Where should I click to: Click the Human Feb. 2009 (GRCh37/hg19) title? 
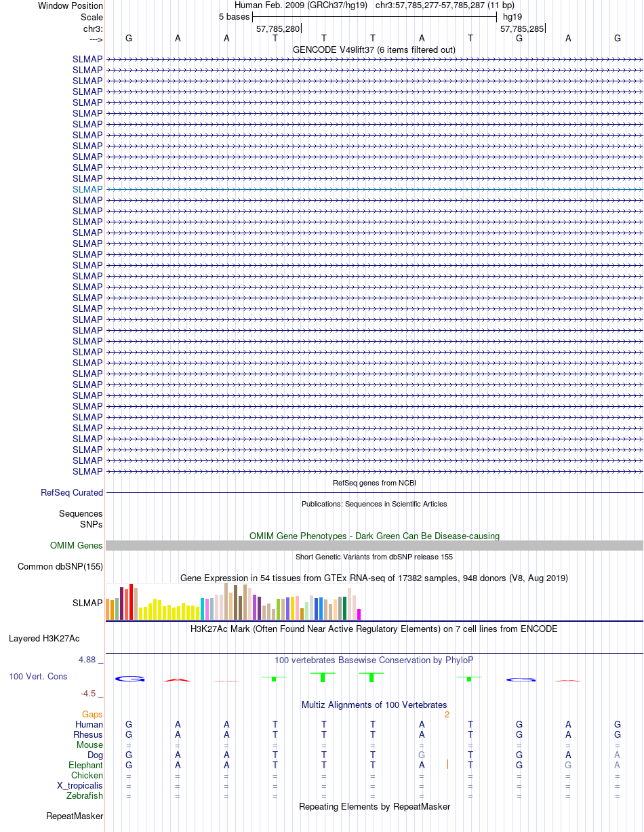coord(301,5)
